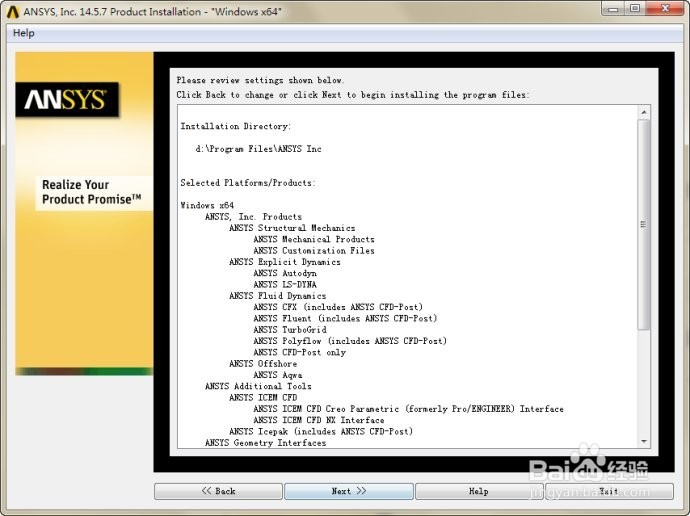Click the ANSYS title bar application icon
The height and width of the screenshot is (516, 690).
[x=13, y=12]
